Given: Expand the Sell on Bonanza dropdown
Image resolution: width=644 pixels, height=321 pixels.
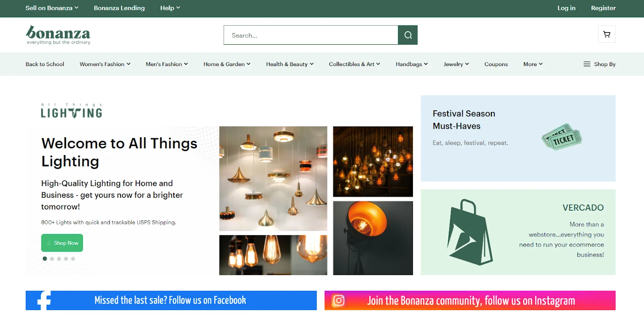Looking at the screenshot, I should click(x=52, y=8).
